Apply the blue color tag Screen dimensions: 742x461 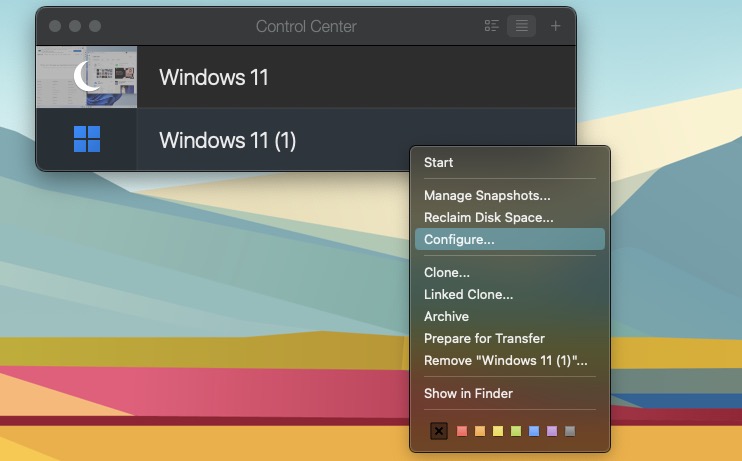[x=534, y=431]
